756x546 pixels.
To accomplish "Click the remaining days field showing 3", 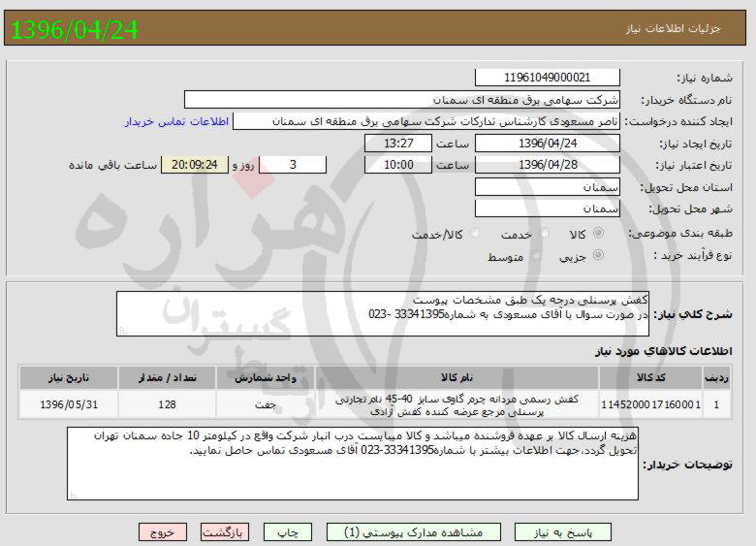I will [293, 165].
